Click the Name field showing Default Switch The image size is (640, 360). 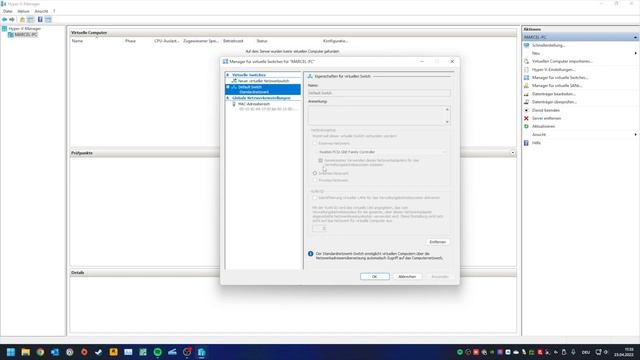tap(379, 93)
